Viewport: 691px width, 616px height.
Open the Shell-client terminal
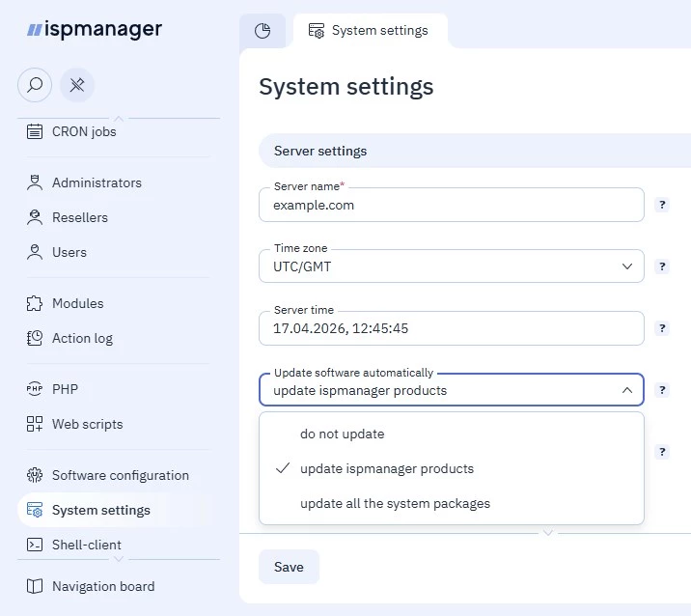click(86, 545)
